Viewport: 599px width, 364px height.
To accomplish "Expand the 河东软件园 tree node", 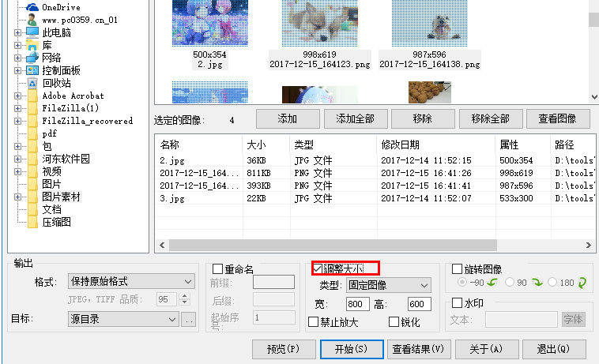I will [17, 159].
